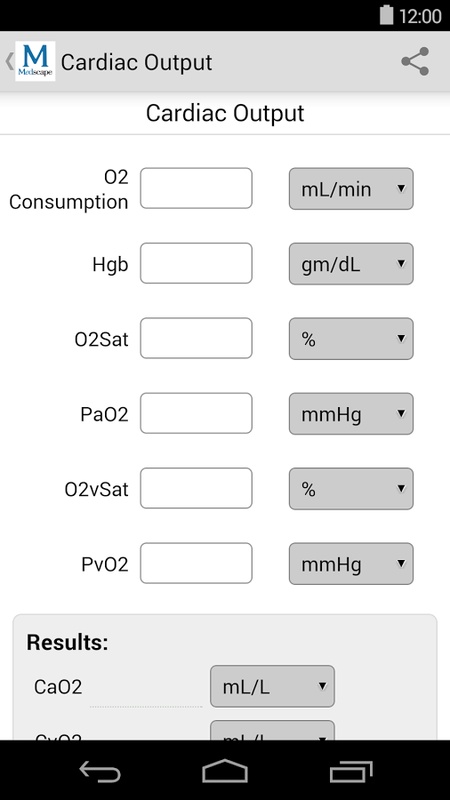This screenshot has height=800, width=450.
Task: Tap the Medscape logo icon
Action: point(35,62)
